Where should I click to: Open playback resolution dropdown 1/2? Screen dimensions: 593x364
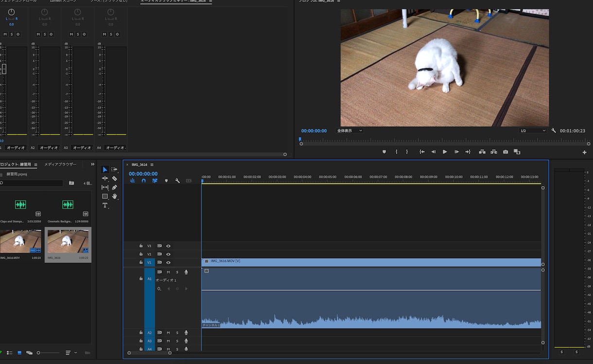533,131
